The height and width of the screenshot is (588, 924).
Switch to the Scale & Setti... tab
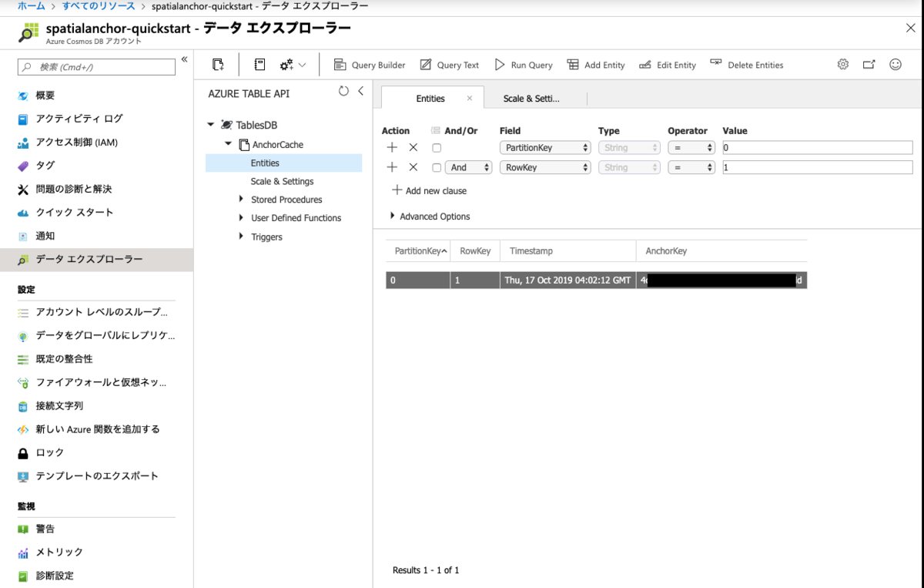(x=531, y=99)
